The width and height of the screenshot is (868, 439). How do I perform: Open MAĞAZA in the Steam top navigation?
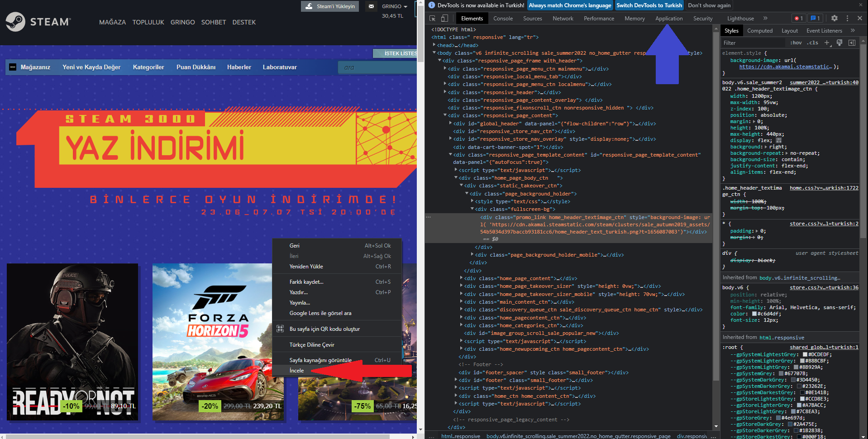click(112, 22)
